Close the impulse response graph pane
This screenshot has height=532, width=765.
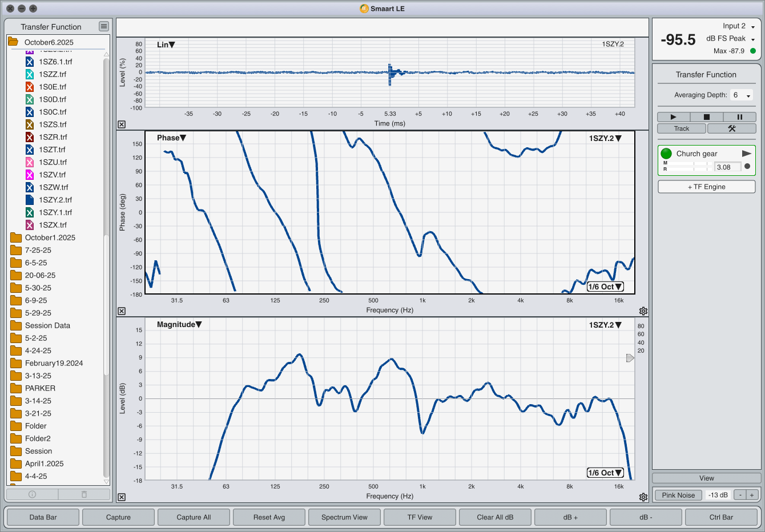[122, 124]
